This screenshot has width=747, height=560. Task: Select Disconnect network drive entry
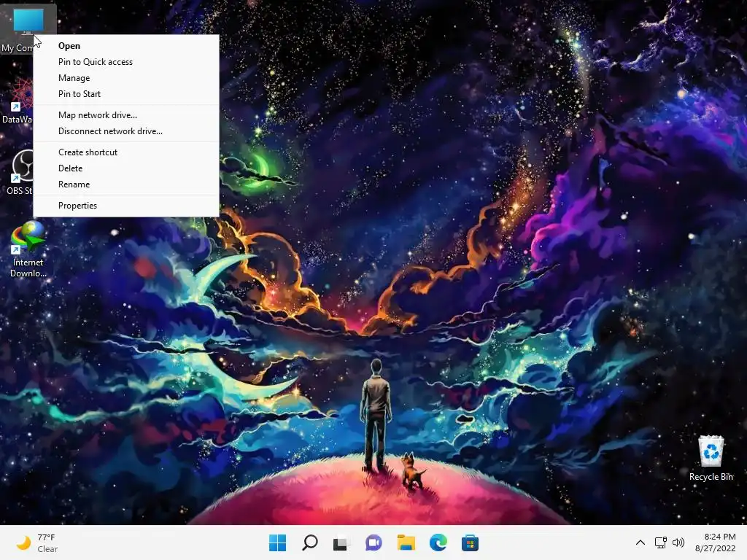[x=125, y=131]
